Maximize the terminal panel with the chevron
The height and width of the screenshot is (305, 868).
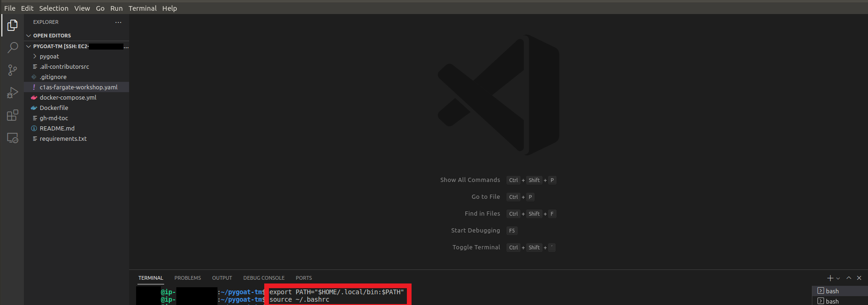[849, 278]
